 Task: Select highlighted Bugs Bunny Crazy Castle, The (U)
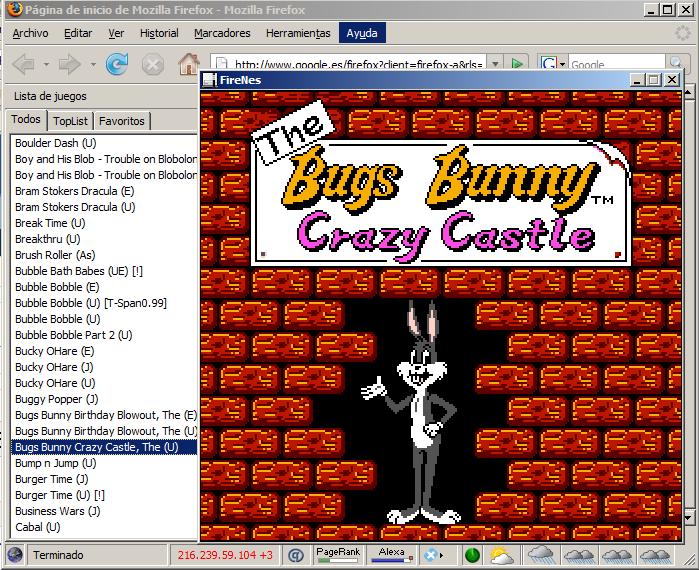(104, 447)
